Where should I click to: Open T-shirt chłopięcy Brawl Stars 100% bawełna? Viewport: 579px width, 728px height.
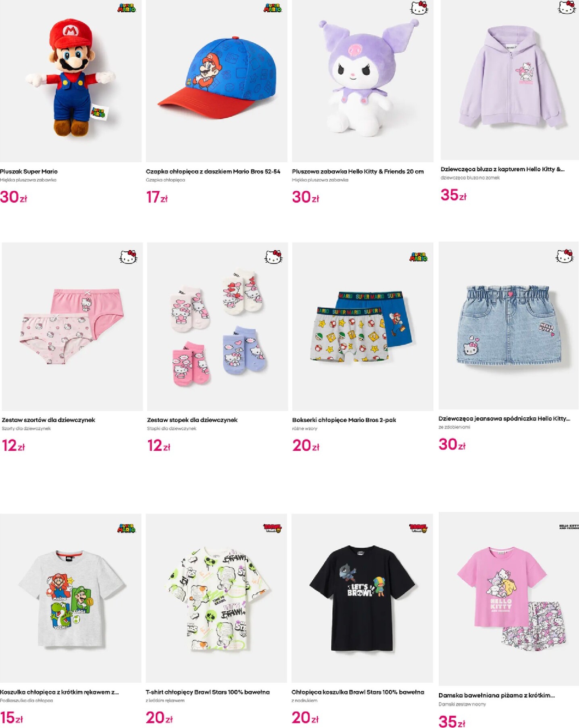point(208,692)
